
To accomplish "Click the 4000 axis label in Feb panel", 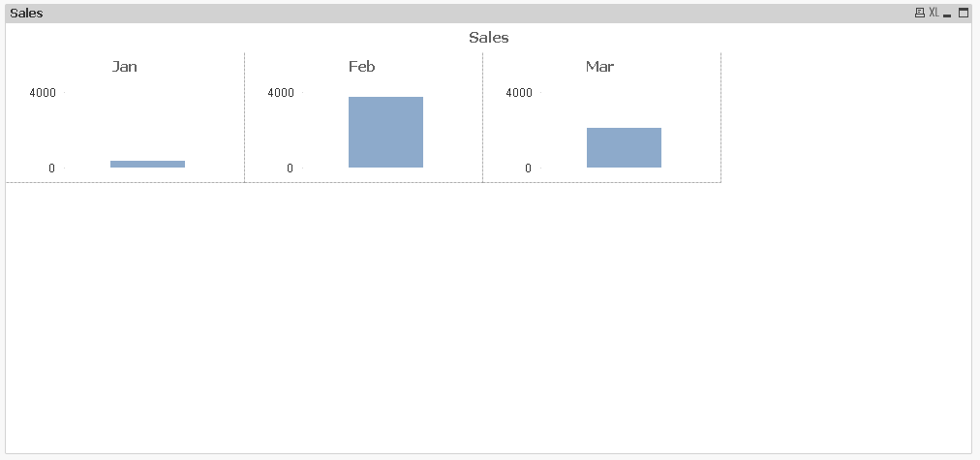I will click(281, 93).
